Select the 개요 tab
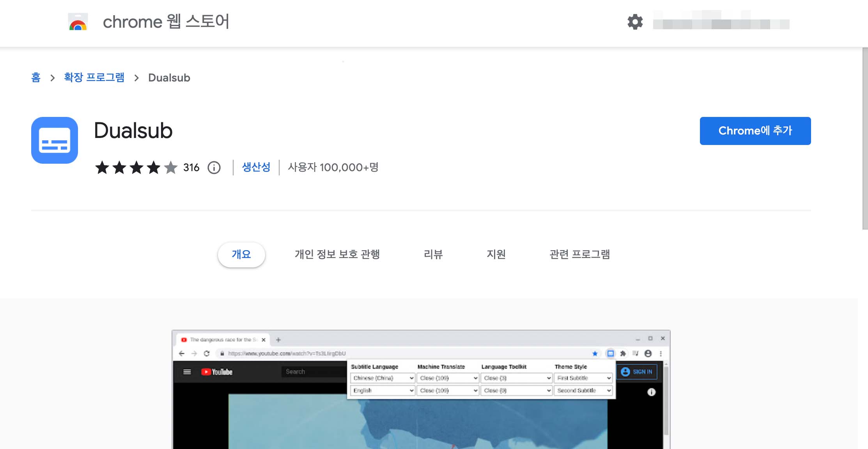 click(x=241, y=255)
